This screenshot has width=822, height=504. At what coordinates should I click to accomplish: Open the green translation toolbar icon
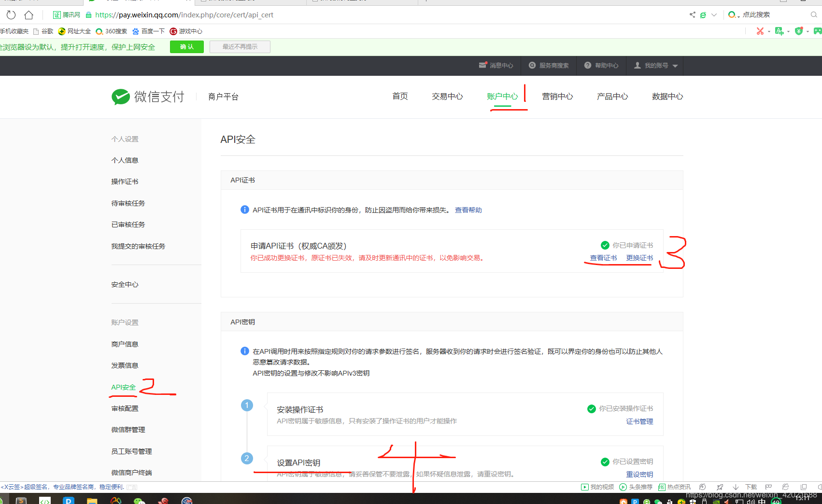[779, 31]
